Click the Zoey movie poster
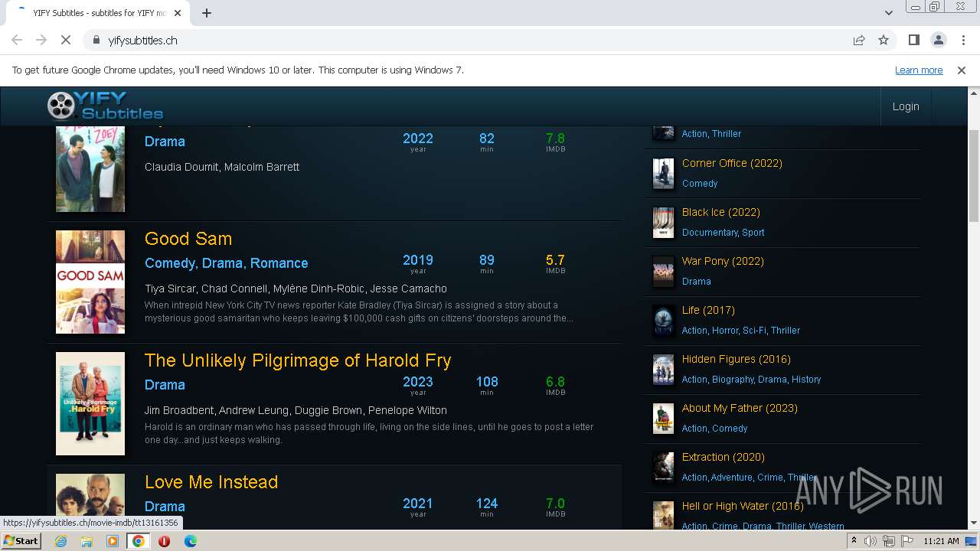The height and width of the screenshot is (551, 980). click(x=90, y=169)
